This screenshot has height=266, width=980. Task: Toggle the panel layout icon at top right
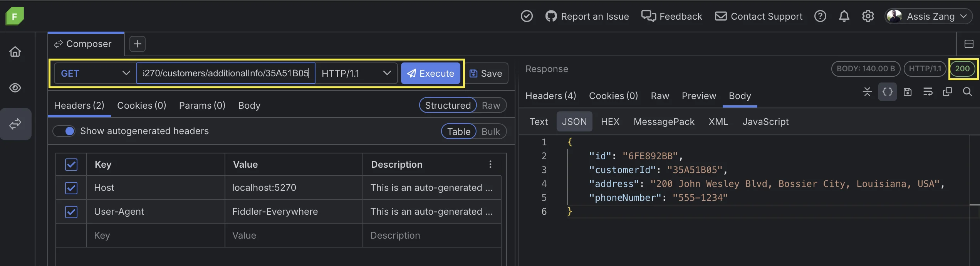tap(969, 44)
